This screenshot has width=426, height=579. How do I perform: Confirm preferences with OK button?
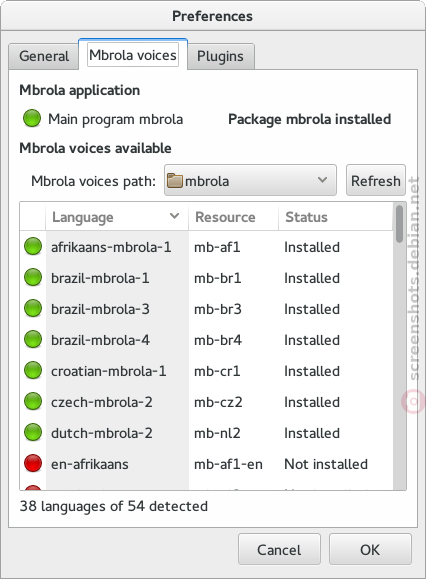(370, 549)
